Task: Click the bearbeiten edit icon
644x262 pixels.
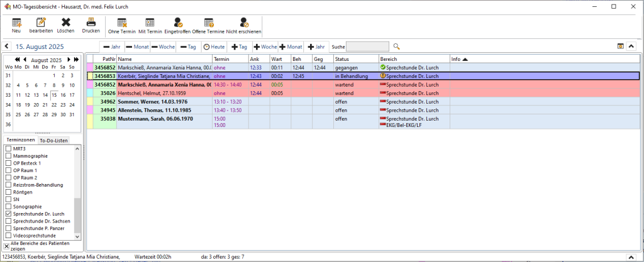Action: tap(41, 23)
